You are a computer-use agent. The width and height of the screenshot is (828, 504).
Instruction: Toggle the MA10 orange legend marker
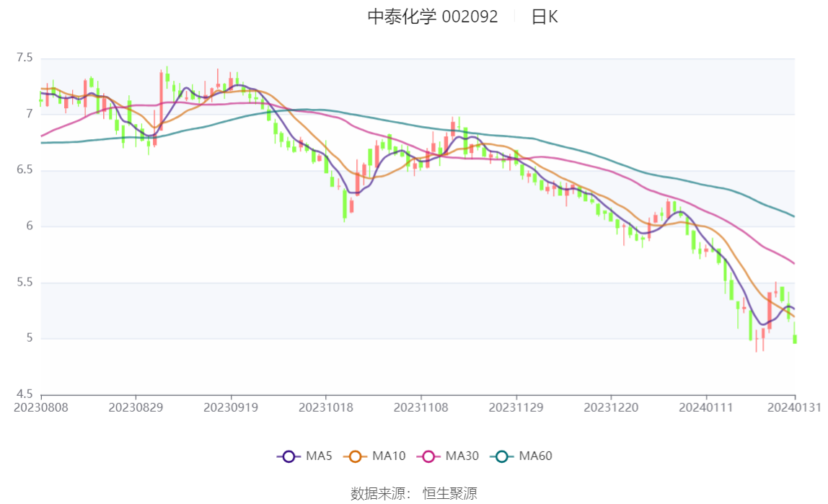coord(355,456)
